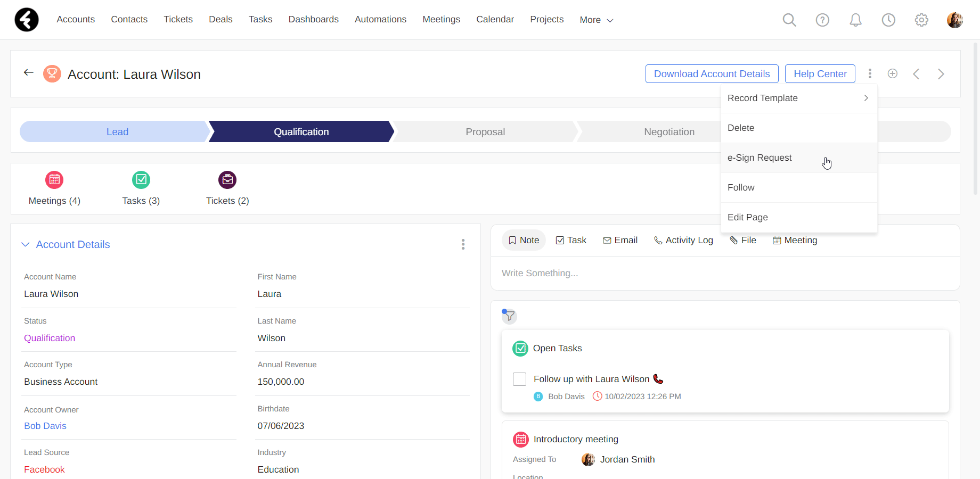Open the Deals nav link
The width and height of the screenshot is (980, 479).
click(220, 19)
